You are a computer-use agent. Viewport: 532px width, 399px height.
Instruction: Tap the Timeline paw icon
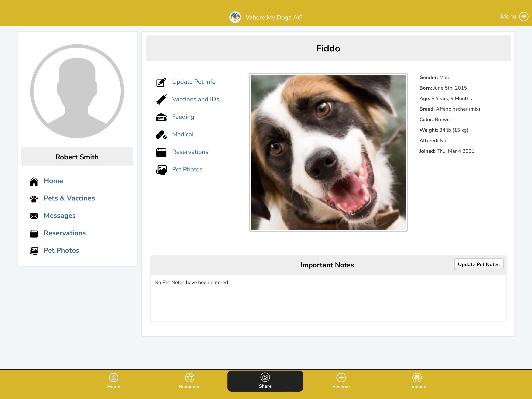point(417,377)
